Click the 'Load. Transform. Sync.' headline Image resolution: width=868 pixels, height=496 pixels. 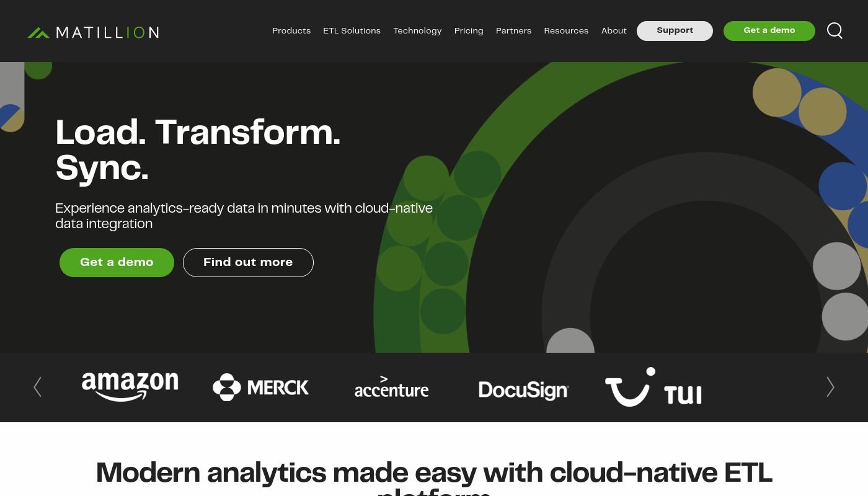[x=198, y=151]
